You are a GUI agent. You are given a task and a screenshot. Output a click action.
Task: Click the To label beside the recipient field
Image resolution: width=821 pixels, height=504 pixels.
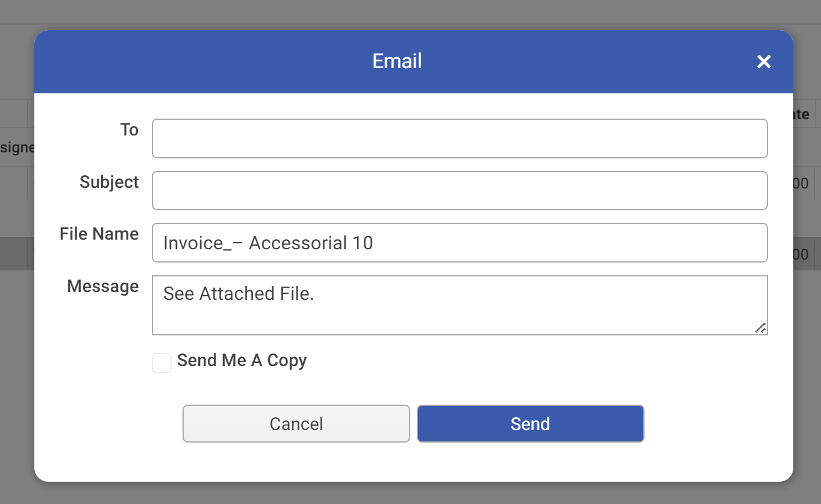point(129,129)
